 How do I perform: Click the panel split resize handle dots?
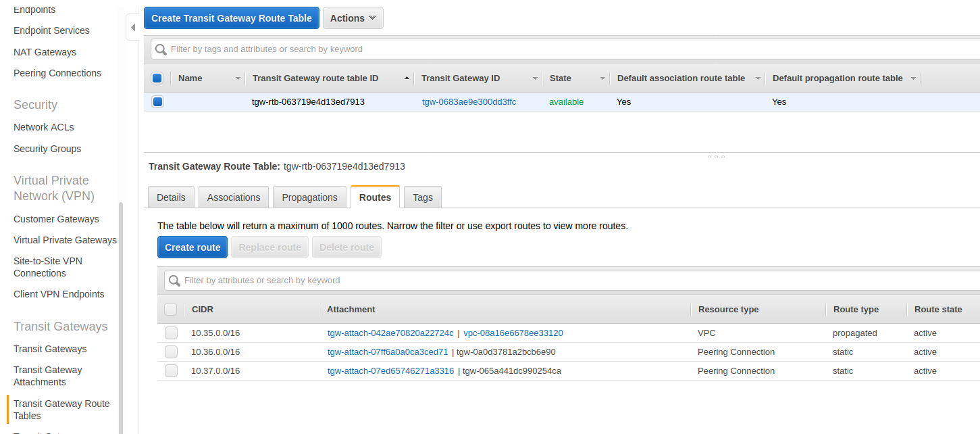pos(716,156)
